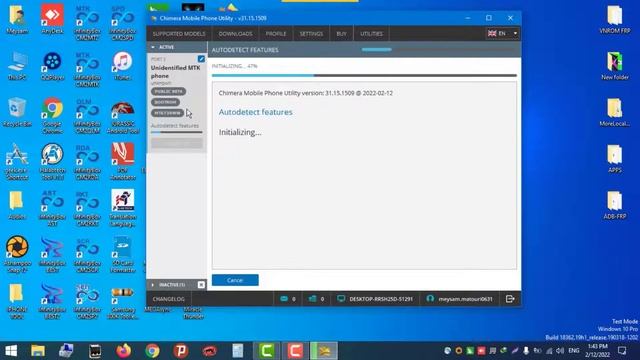640x360 pixels.
Task: Select the InfinityBox AST shortcut
Action: (52, 208)
